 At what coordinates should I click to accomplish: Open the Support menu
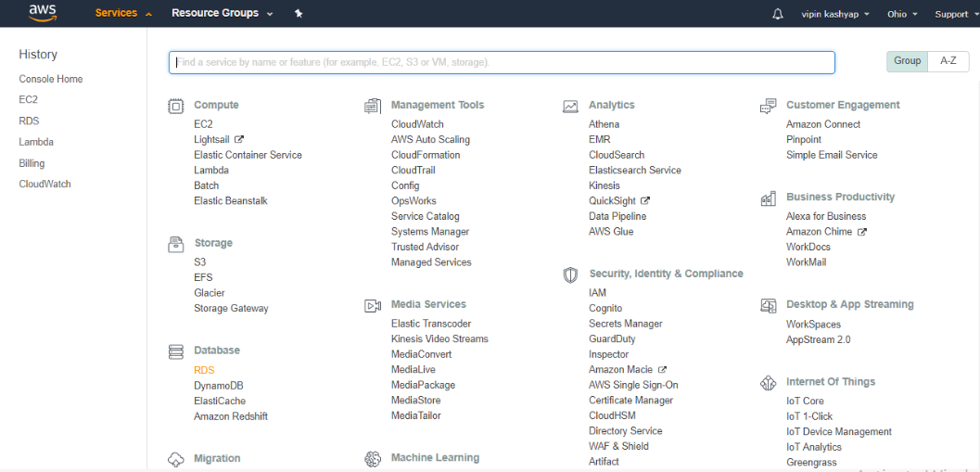click(x=955, y=14)
